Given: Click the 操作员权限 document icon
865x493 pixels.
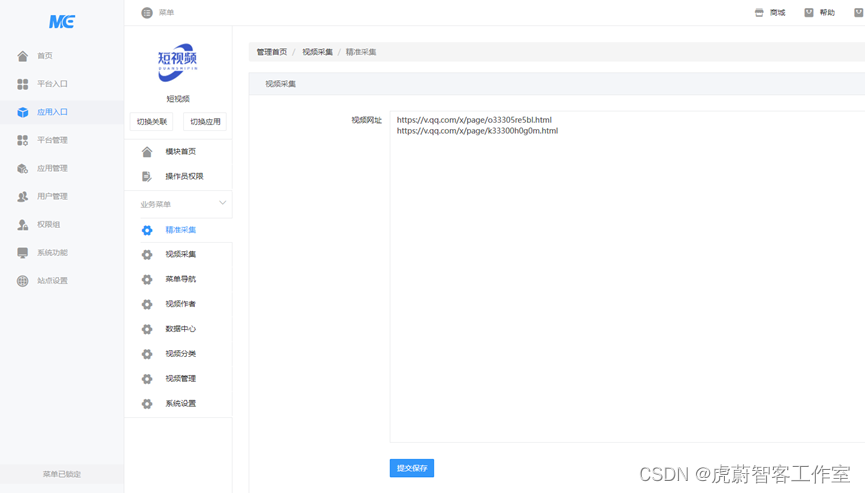Looking at the screenshot, I should [147, 176].
